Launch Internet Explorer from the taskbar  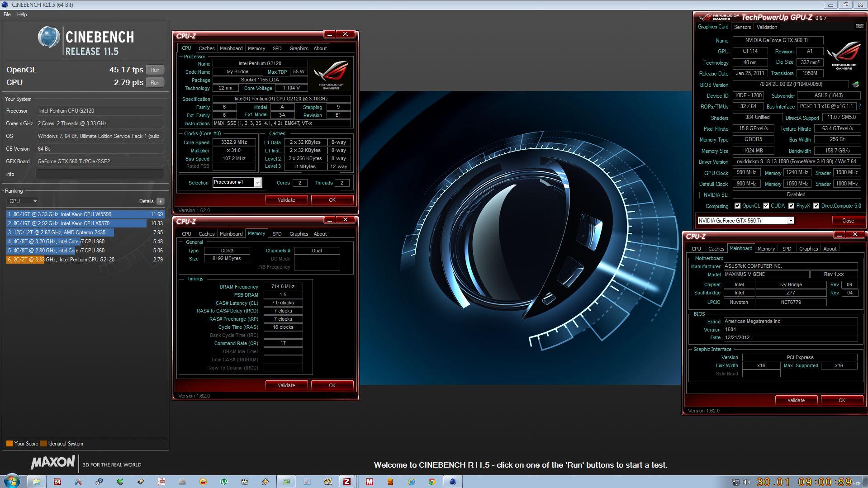pyautogui.click(x=411, y=482)
